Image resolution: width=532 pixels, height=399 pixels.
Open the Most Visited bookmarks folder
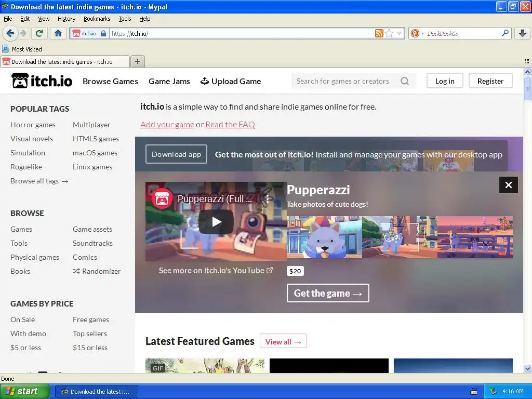22,49
